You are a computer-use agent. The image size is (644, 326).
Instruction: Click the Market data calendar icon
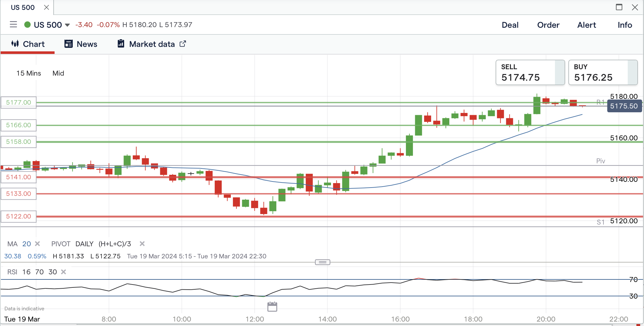pos(121,44)
